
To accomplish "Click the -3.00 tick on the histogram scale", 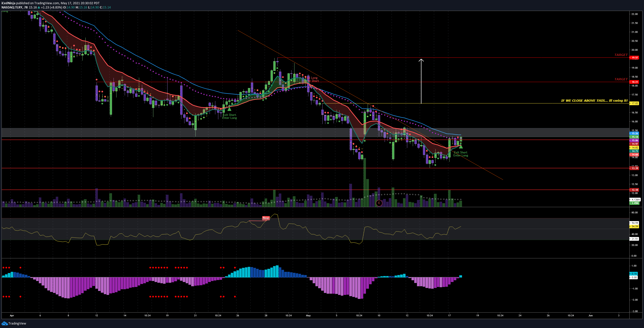I will tap(634, 311).
